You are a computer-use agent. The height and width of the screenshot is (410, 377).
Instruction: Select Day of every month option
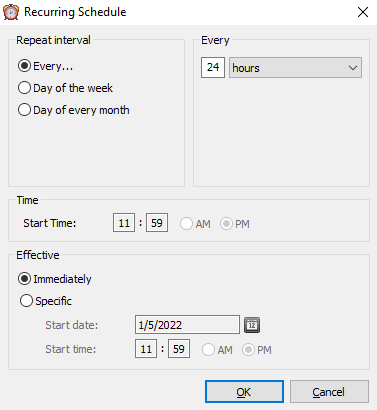tap(74, 110)
